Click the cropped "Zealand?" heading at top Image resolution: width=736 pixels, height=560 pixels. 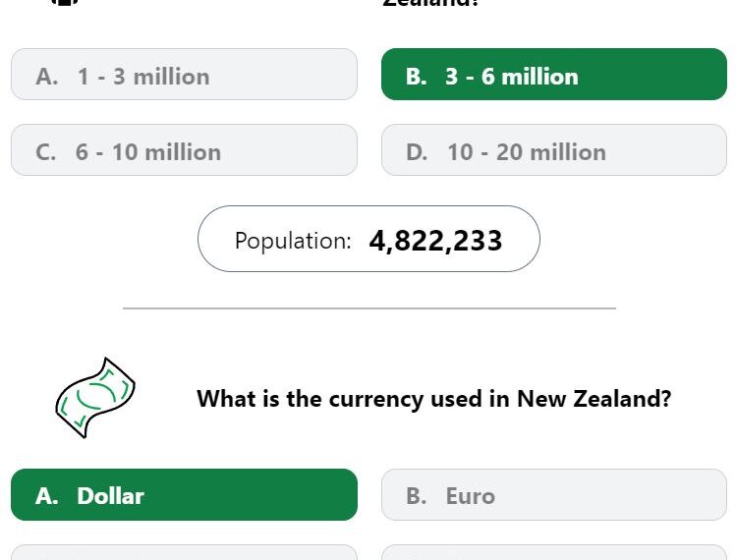(x=430, y=3)
